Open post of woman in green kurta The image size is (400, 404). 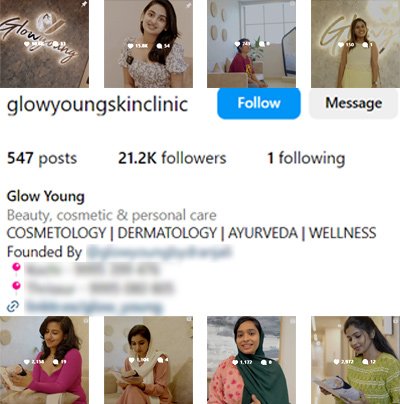coord(356,360)
